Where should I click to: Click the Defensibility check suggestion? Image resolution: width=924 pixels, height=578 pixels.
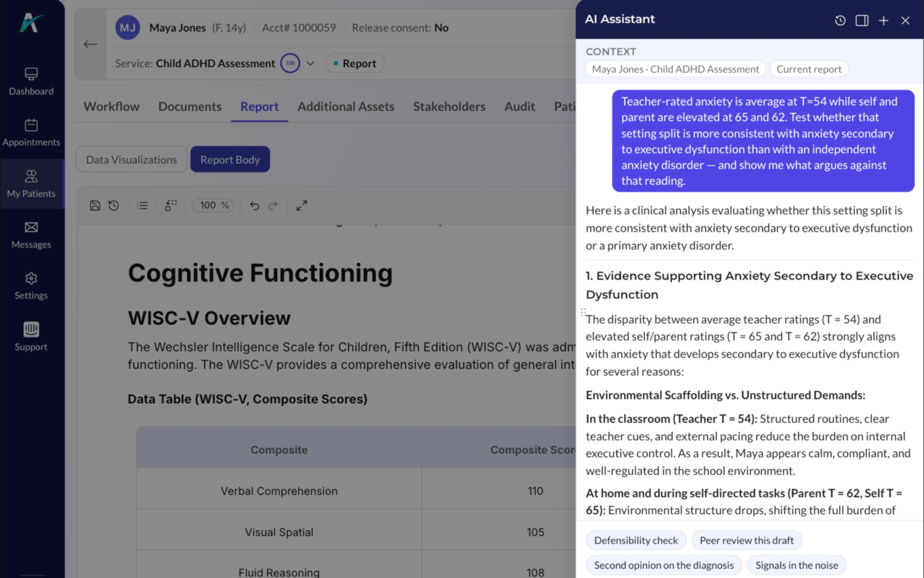pos(636,540)
